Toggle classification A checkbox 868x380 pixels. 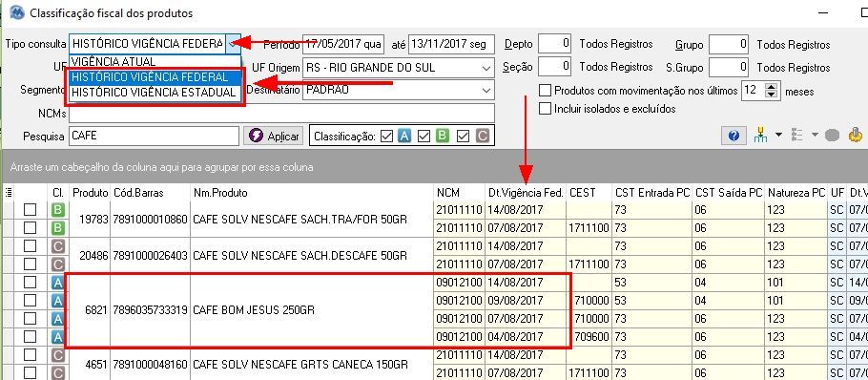387,136
